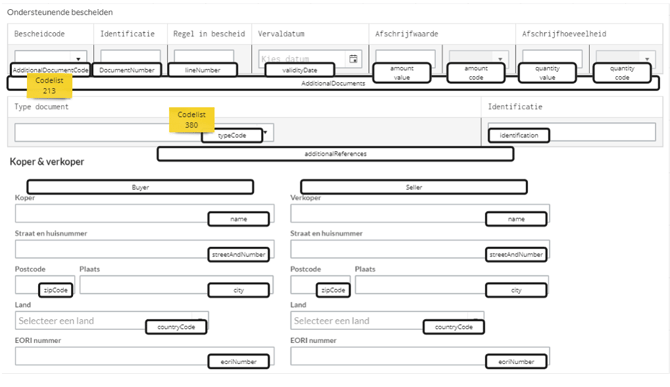This screenshot has width=670, height=387.
Task: Click the Vervaldatum column header
Action: pyautogui.click(x=281, y=34)
